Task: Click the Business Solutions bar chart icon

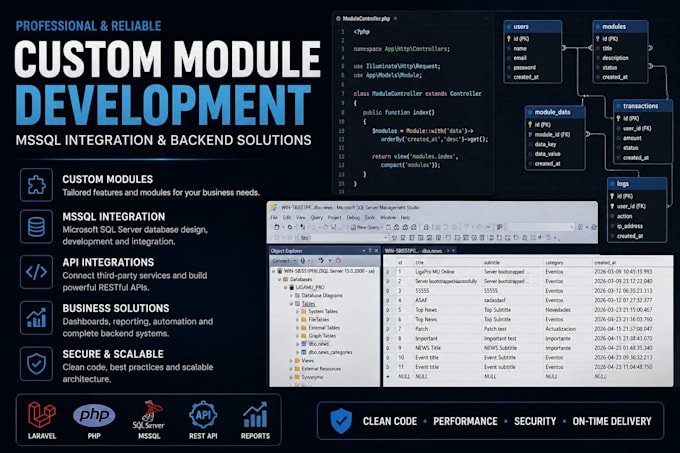Action: click(36, 318)
